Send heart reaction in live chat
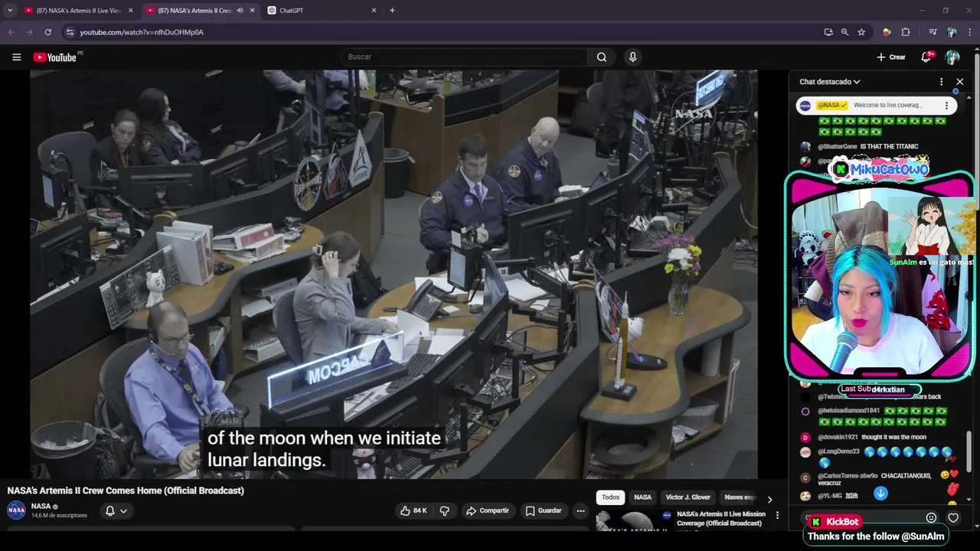Screen dimensions: 980x551 pos(953,517)
